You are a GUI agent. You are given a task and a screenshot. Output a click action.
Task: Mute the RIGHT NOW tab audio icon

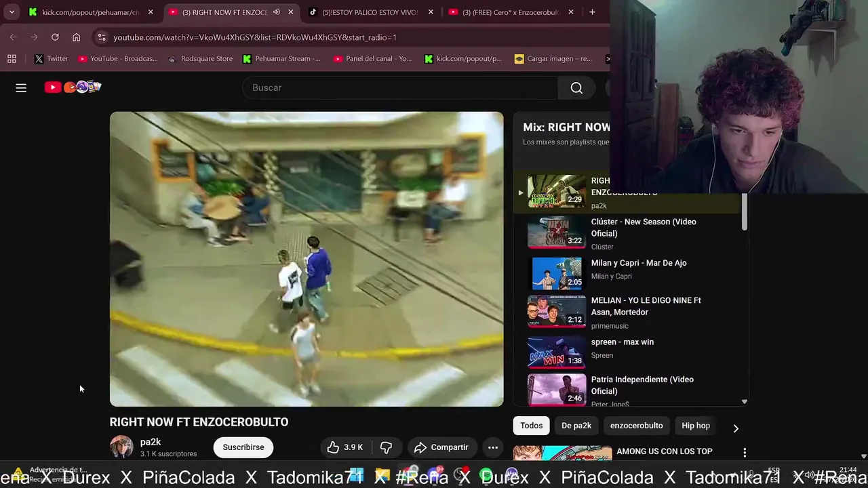point(277,12)
